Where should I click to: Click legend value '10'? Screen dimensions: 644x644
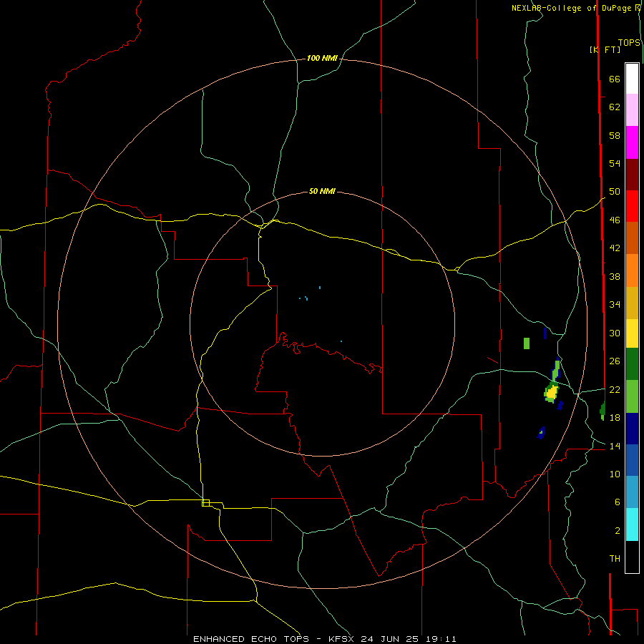(x=615, y=474)
